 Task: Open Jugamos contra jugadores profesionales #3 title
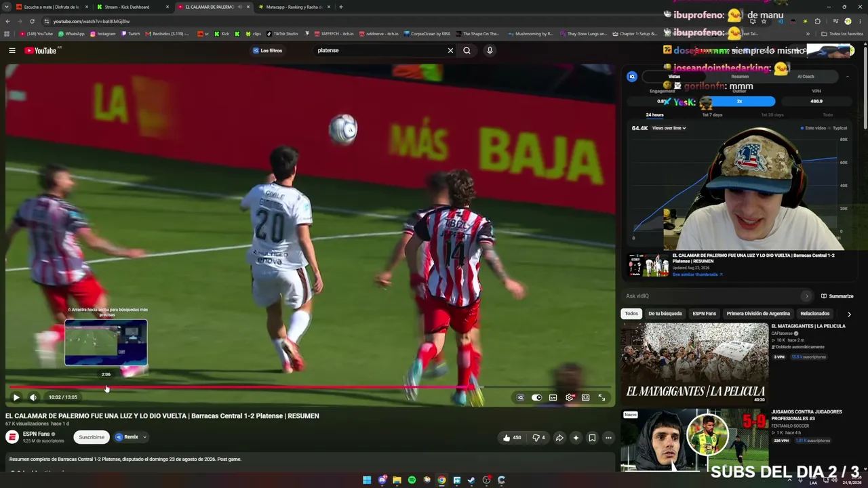point(806,415)
